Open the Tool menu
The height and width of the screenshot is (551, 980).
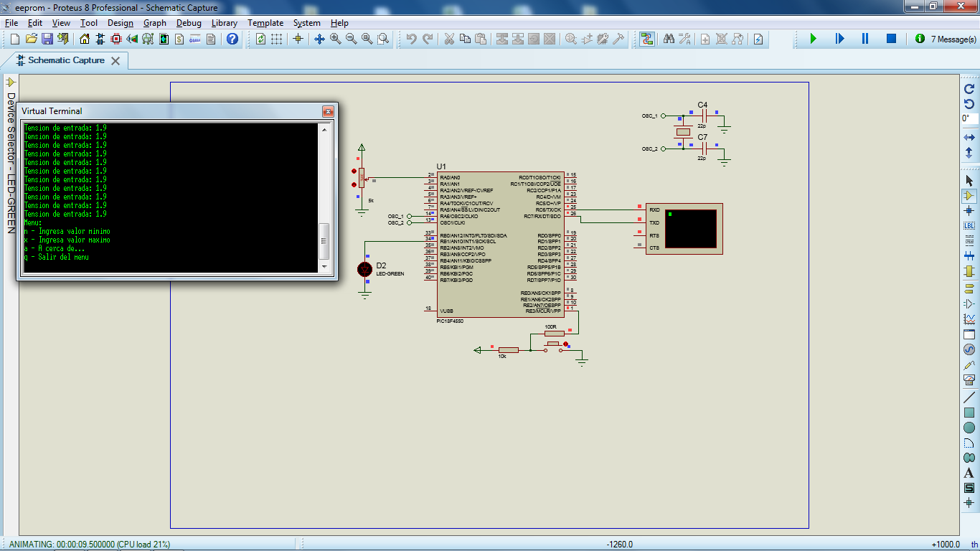89,23
